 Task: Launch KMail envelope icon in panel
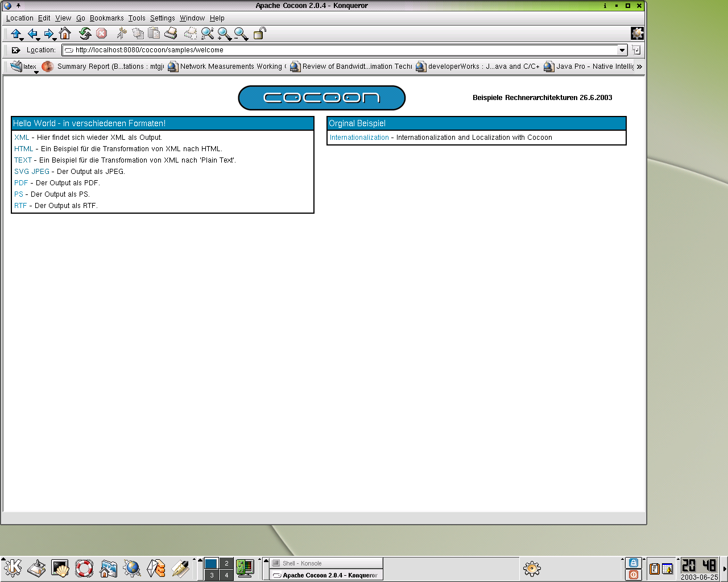point(156,568)
